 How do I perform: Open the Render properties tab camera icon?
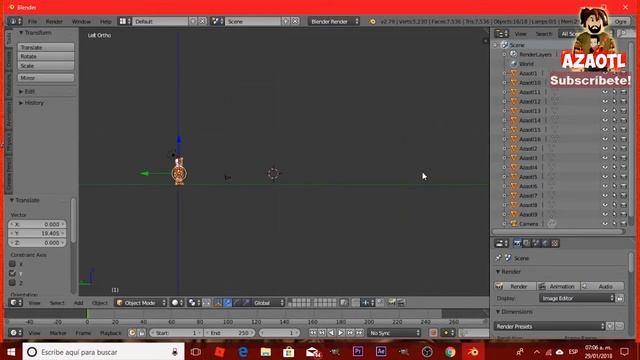(x=517, y=244)
